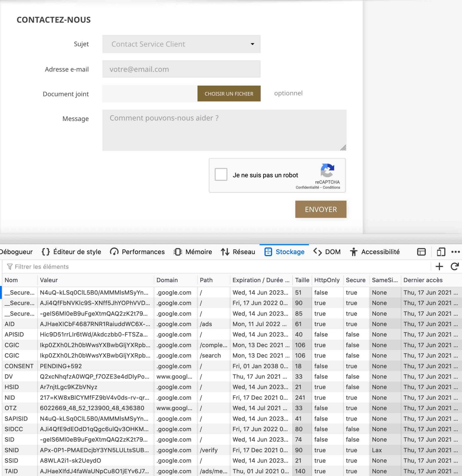
Task: Select the NID cookie row
Action: click(x=232, y=398)
